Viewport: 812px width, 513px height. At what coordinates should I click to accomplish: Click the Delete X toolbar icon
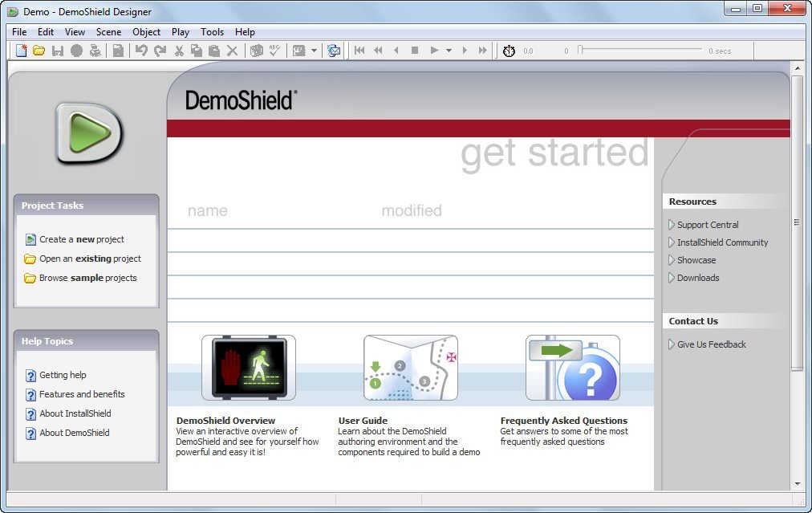233,51
